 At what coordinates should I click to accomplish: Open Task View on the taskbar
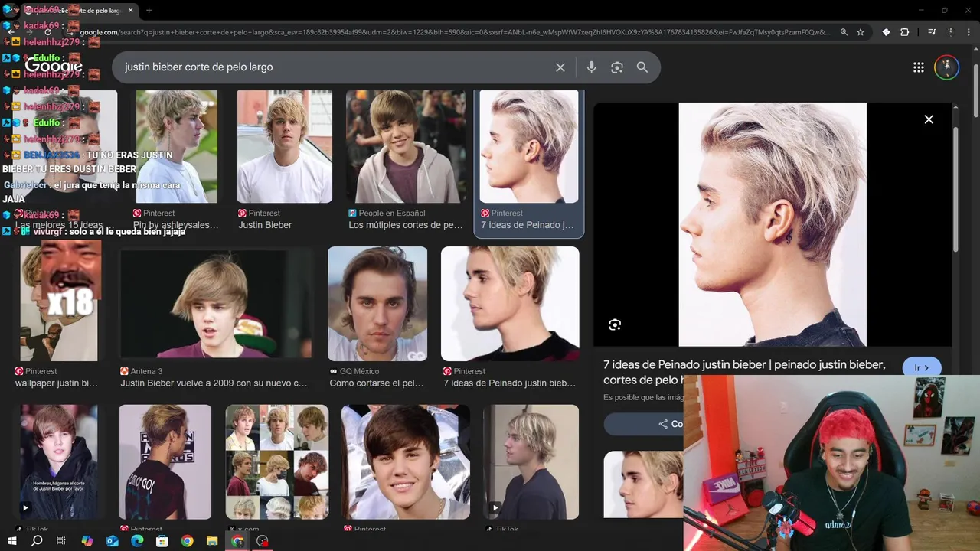[61, 541]
